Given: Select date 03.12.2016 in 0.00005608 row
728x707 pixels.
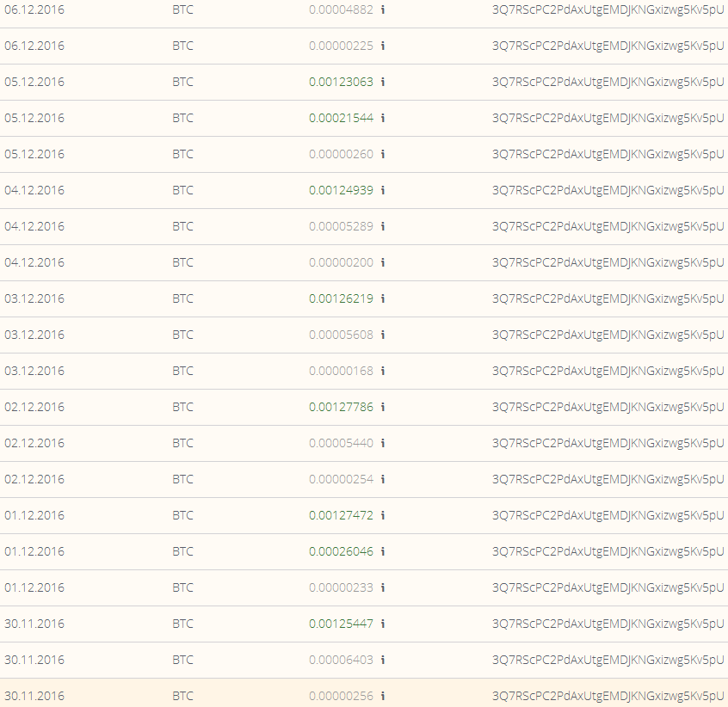Looking at the screenshot, I should [x=34, y=335].
